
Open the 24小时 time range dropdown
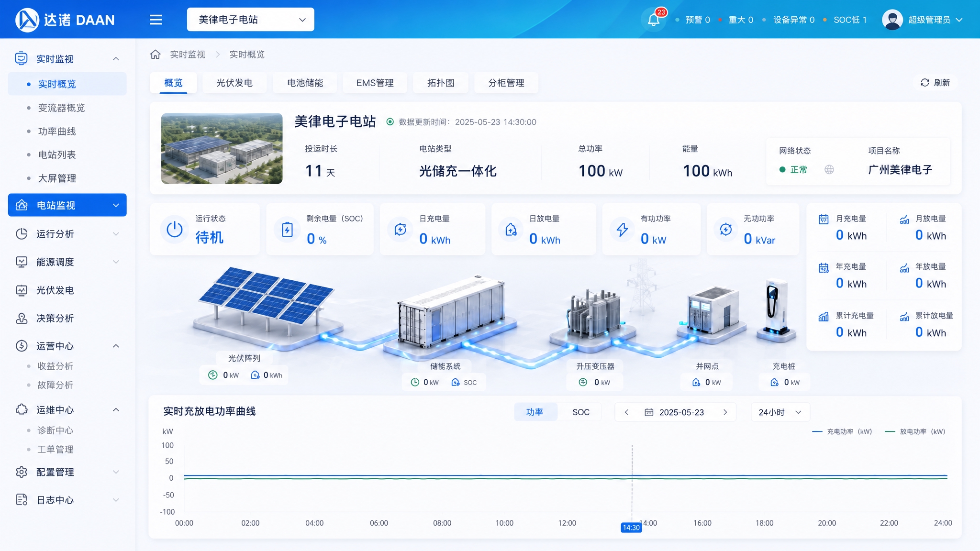point(780,412)
